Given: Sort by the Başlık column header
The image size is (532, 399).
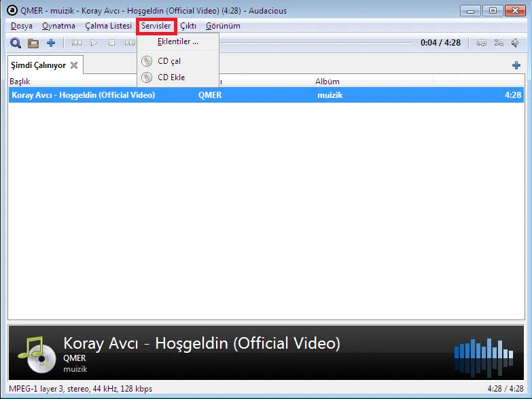Looking at the screenshot, I should click(x=20, y=82).
